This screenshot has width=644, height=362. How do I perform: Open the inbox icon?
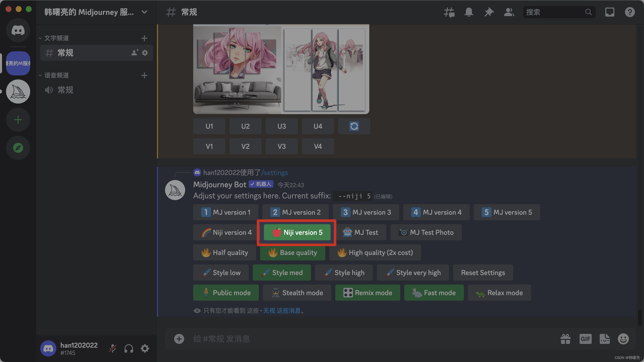tap(610, 12)
